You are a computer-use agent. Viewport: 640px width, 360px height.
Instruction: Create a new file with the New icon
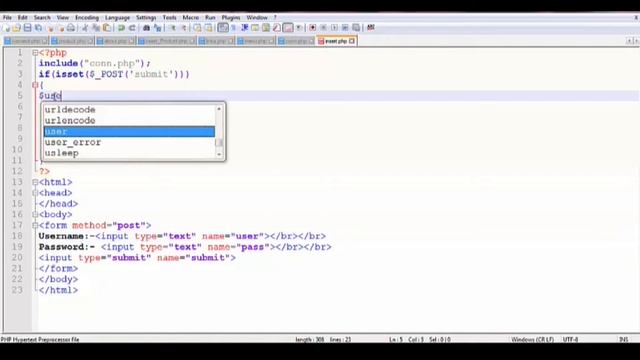[7, 28]
